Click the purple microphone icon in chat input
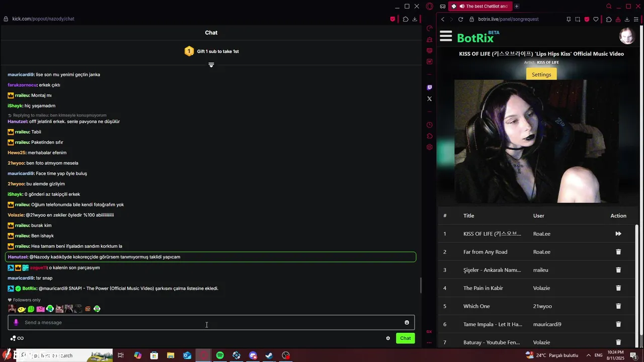 coord(16,322)
